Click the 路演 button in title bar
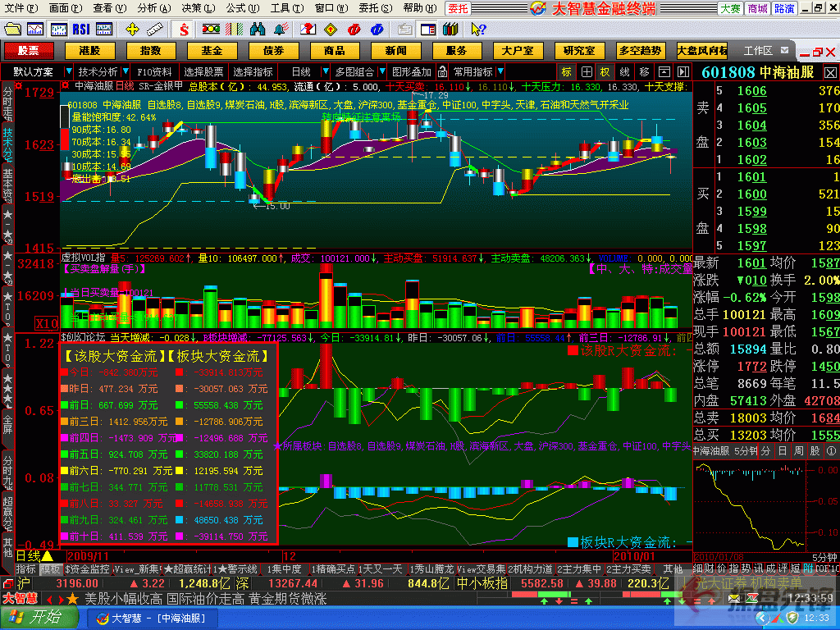The image size is (840, 630). (784, 8)
